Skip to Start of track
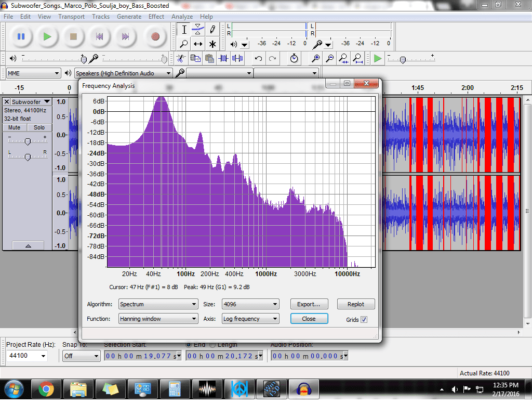This screenshot has width=532, height=417. [99, 37]
